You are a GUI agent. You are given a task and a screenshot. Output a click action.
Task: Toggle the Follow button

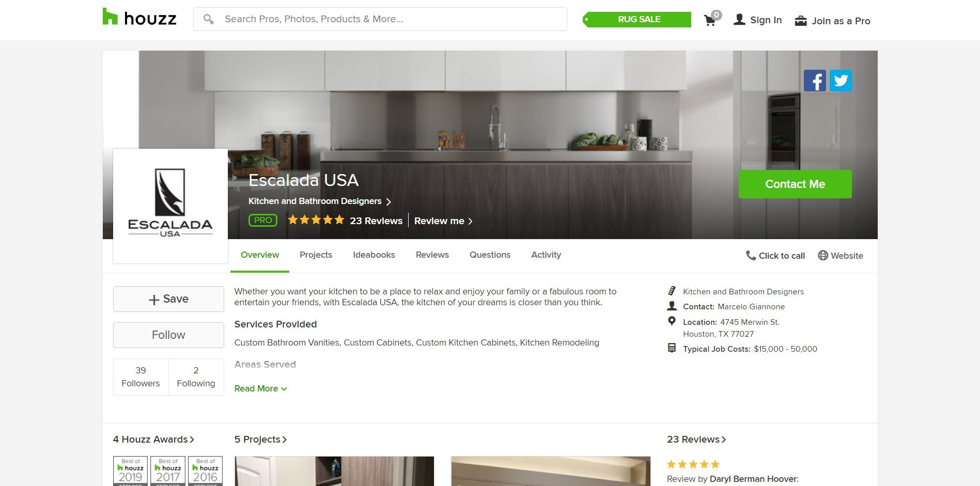click(x=168, y=335)
